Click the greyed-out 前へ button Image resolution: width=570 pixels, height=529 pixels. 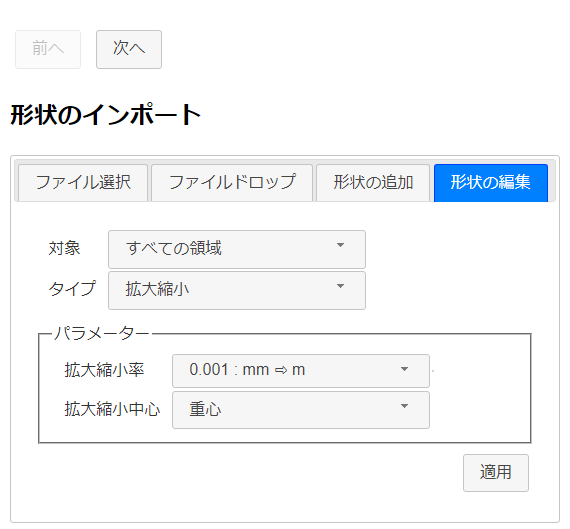(x=48, y=49)
